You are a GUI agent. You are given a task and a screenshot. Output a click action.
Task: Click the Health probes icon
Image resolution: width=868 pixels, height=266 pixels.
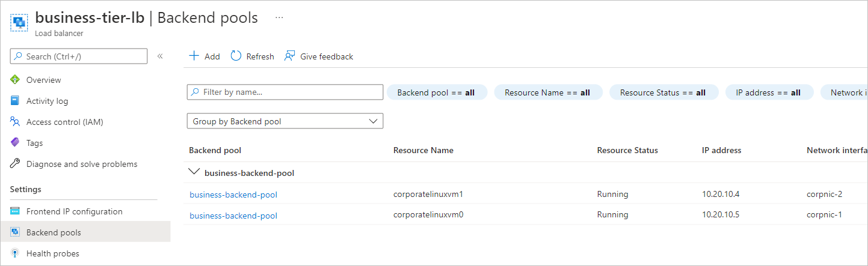[x=15, y=253]
